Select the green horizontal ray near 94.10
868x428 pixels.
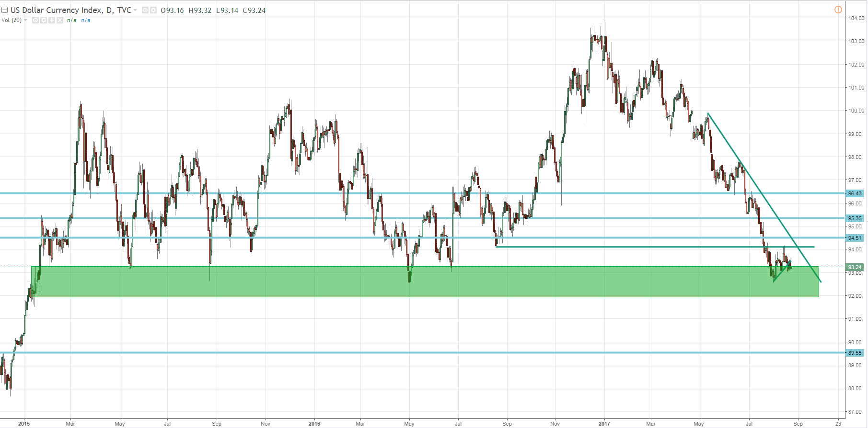click(x=655, y=247)
